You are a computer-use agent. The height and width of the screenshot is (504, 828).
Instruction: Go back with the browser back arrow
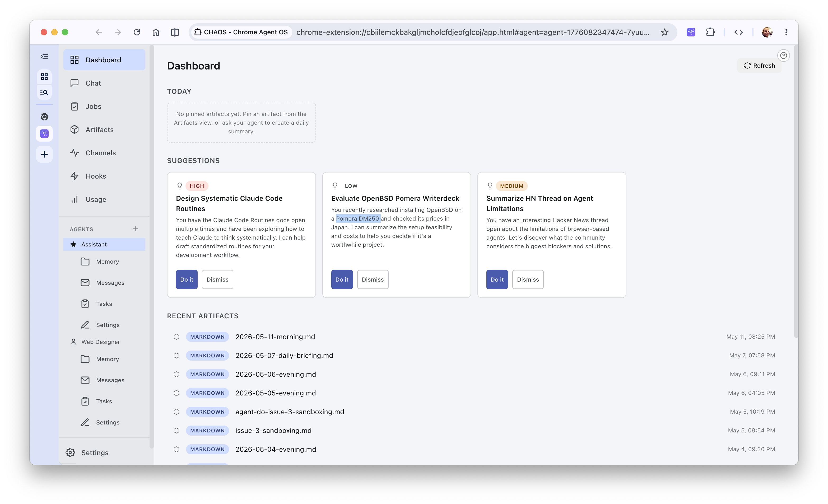coord(99,32)
